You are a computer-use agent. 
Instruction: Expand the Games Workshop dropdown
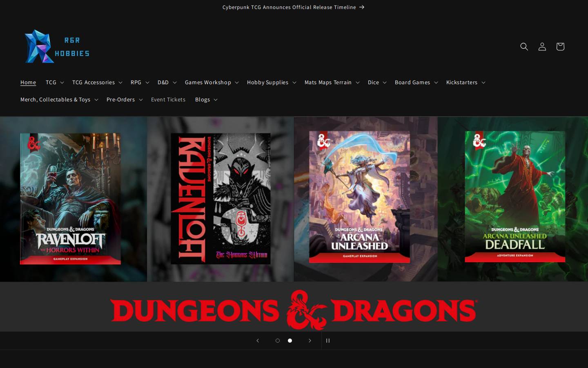click(212, 83)
